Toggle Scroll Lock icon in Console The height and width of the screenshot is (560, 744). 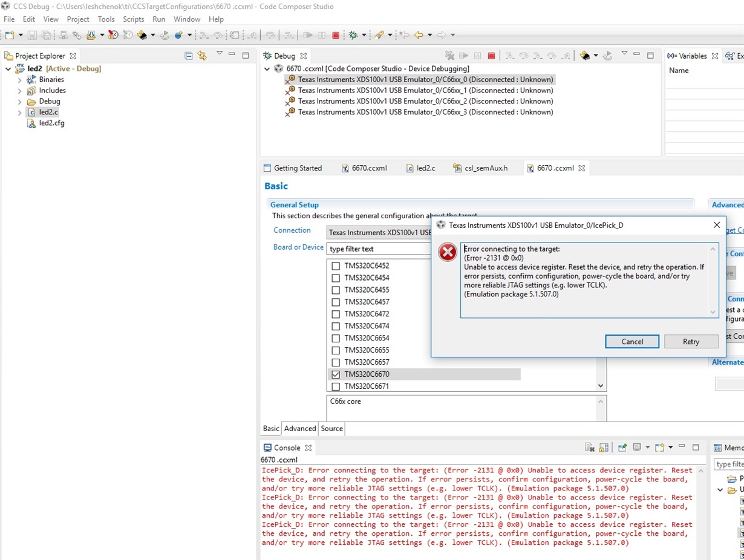[603, 448]
